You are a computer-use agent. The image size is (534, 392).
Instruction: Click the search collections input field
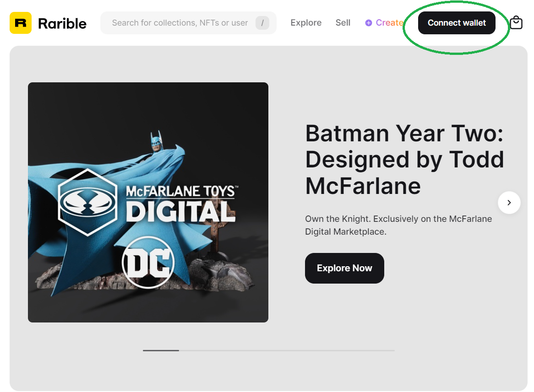(x=183, y=22)
